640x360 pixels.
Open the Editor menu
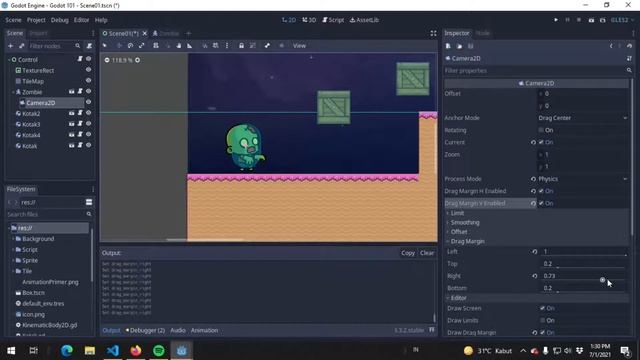[81, 20]
